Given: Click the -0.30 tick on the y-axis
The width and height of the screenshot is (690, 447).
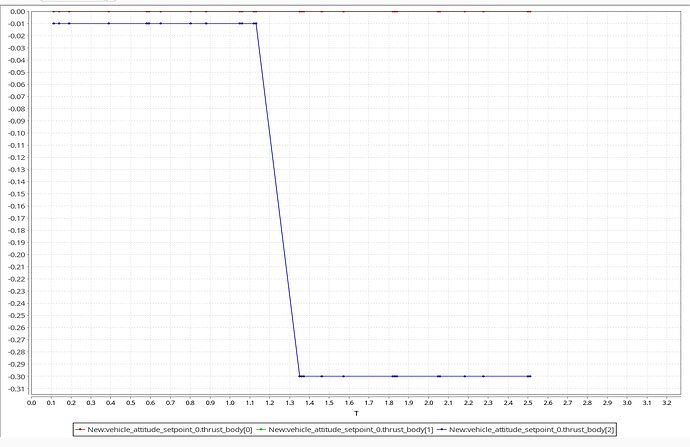Looking at the screenshot, I should point(15,376).
